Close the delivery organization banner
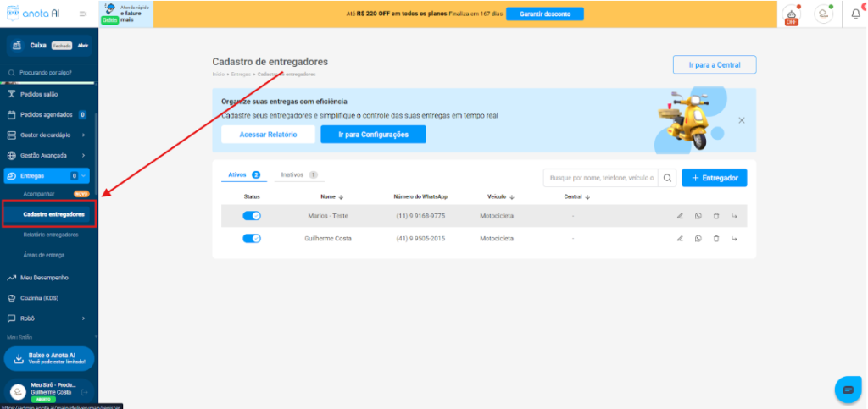This screenshot has height=409, width=868. click(x=742, y=121)
